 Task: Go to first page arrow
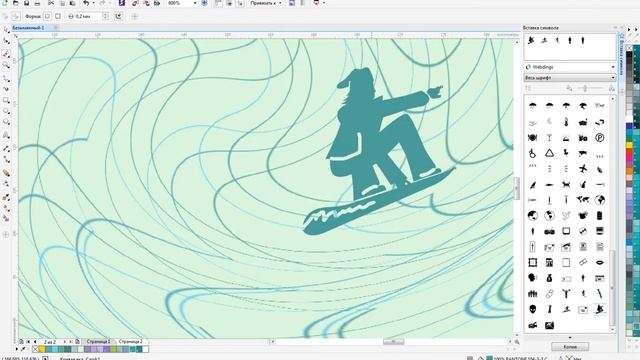[28, 342]
